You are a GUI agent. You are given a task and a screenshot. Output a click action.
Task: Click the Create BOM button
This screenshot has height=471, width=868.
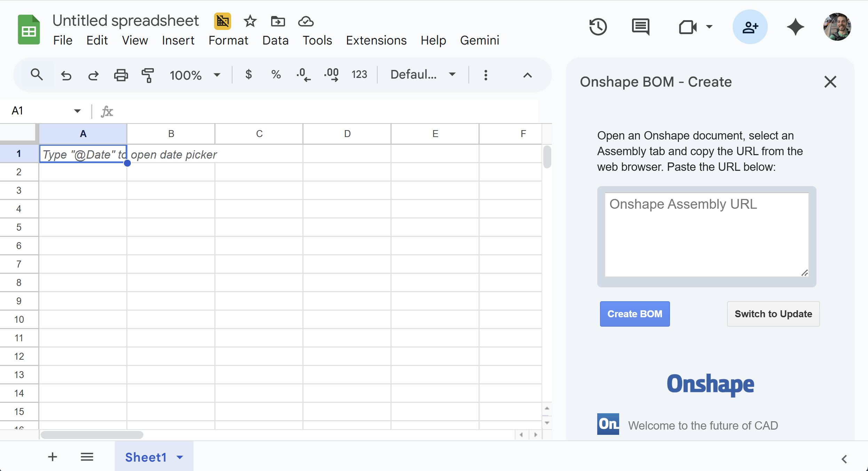[x=634, y=314]
